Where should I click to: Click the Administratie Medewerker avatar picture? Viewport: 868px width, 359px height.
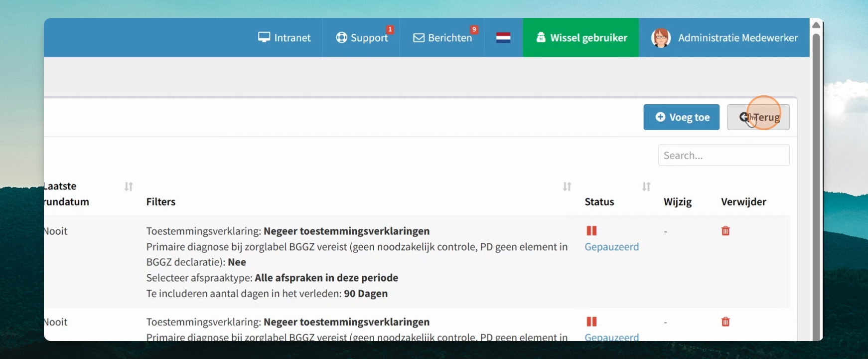pos(661,38)
